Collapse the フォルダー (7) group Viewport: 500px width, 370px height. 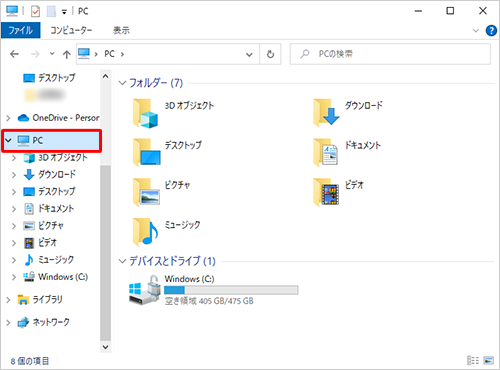pyautogui.click(x=122, y=83)
